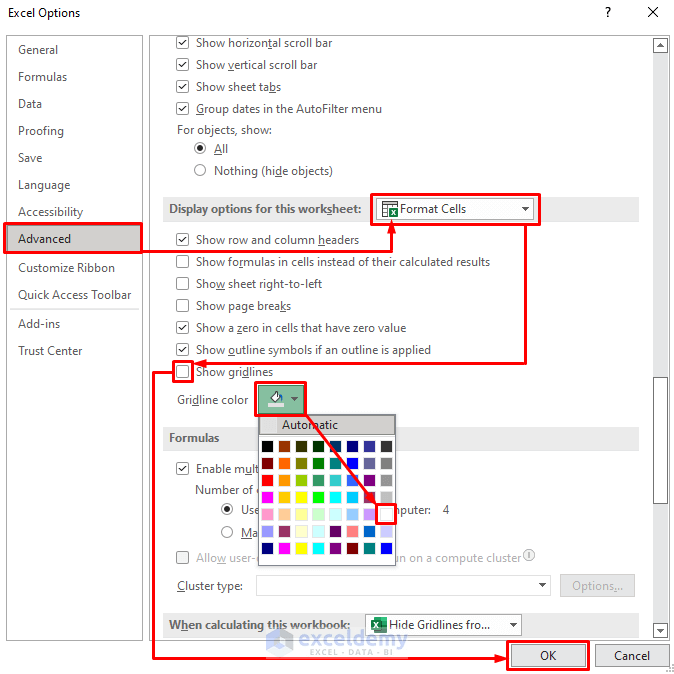
Task: Click the 'Gridline color' label
Action: [212, 400]
